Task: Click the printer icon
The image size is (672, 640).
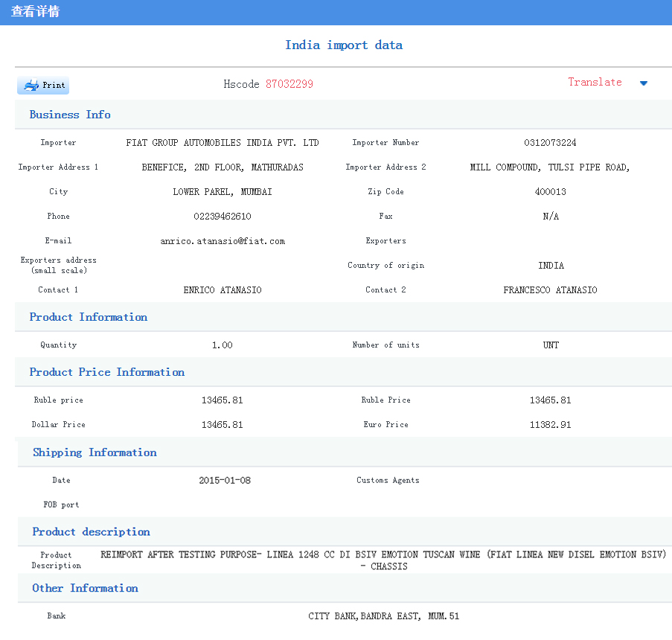Action: pyautogui.click(x=31, y=86)
